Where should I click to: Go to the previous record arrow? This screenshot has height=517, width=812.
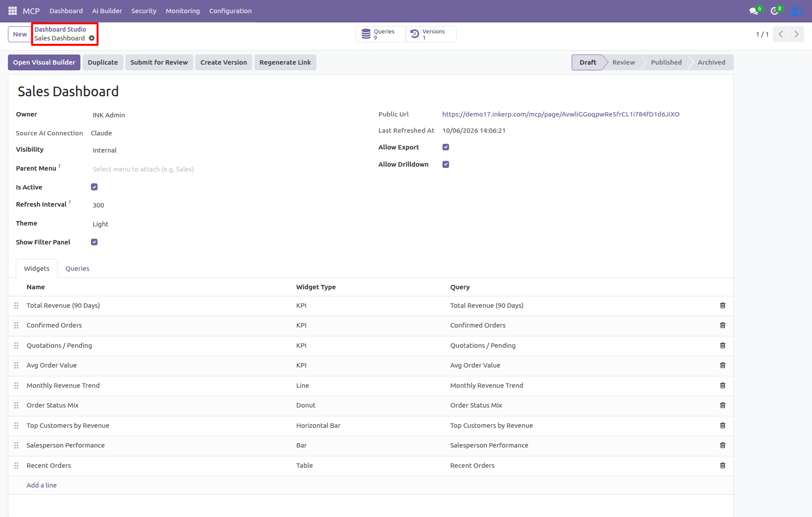point(781,34)
